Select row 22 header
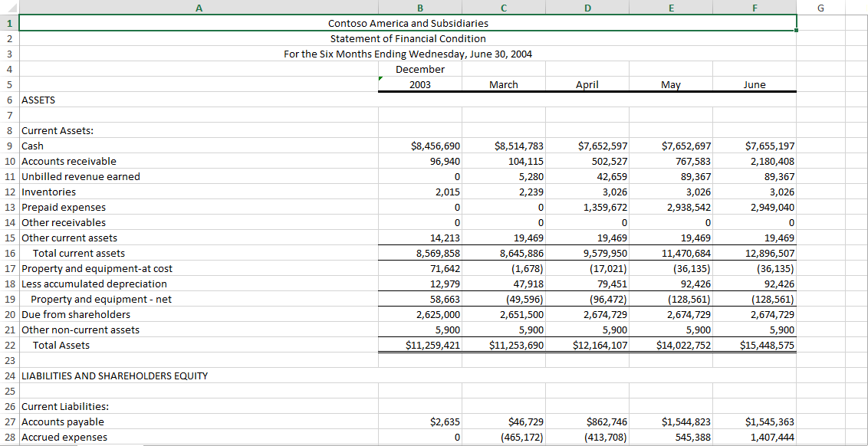 [x=9, y=345]
